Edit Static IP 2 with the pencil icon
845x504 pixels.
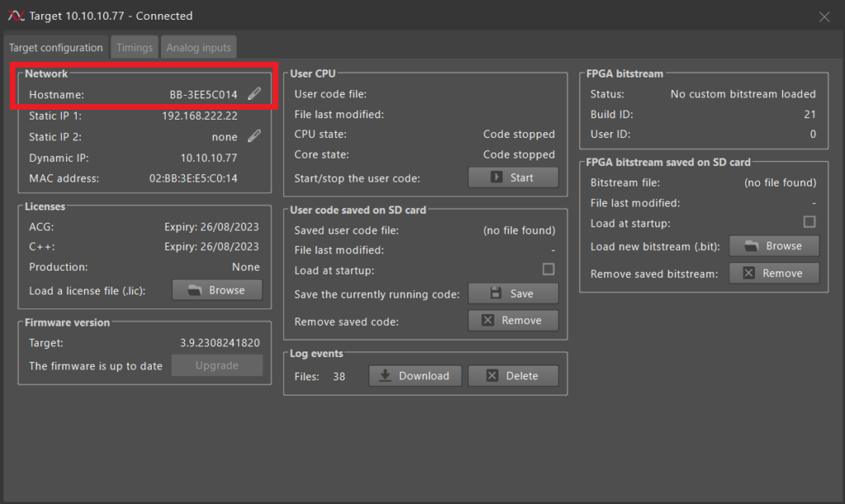254,135
